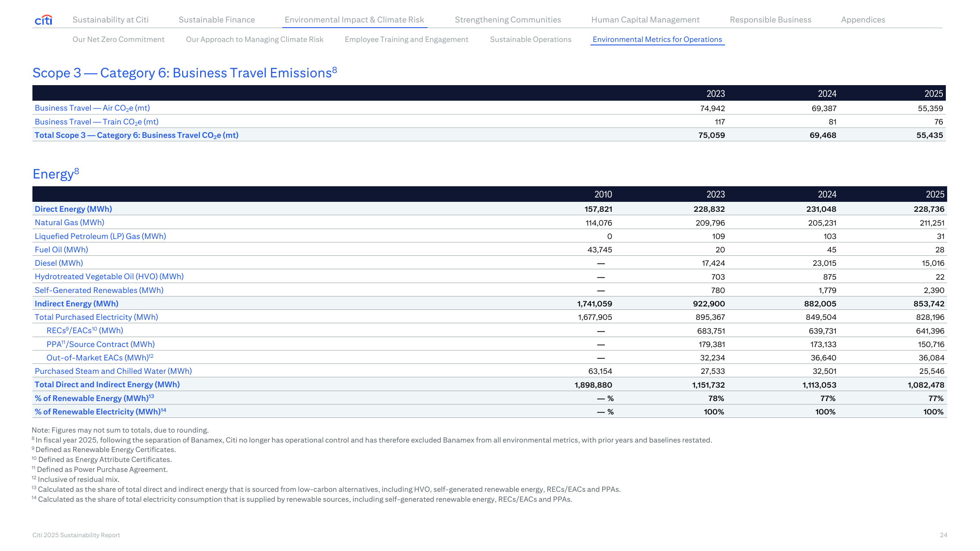Select the Direct Energy (MWh) row label
Screen dimensions: 980x551
pyautogui.click(x=73, y=209)
